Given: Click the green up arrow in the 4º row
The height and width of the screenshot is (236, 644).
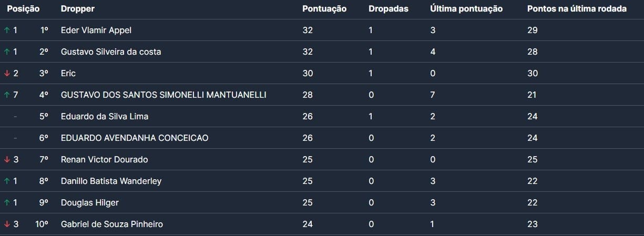Looking at the screenshot, I should coord(7,95).
